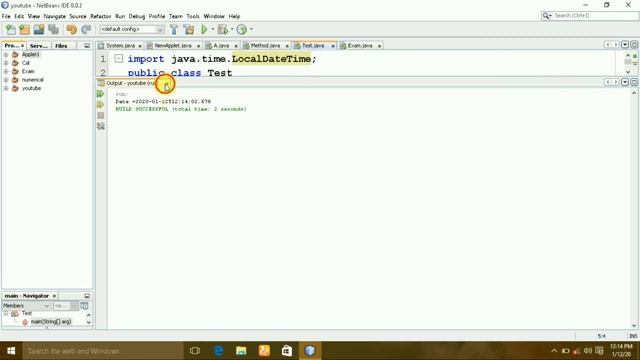Select main(String[] arg) in Navigator
The height and width of the screenshot is (360, 640).
click(x=51, y=322)
